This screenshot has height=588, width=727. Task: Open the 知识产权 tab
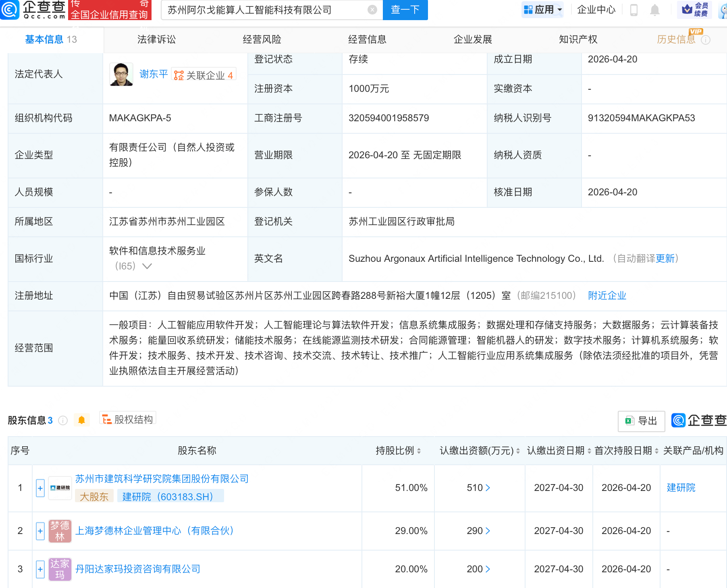pos(577,39)
